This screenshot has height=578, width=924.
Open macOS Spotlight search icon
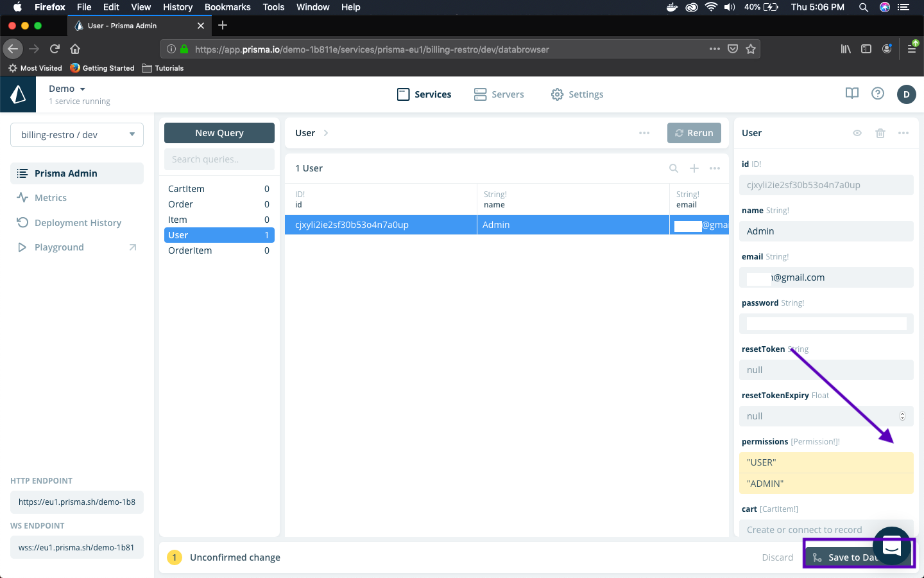click(x=864, y=7)
